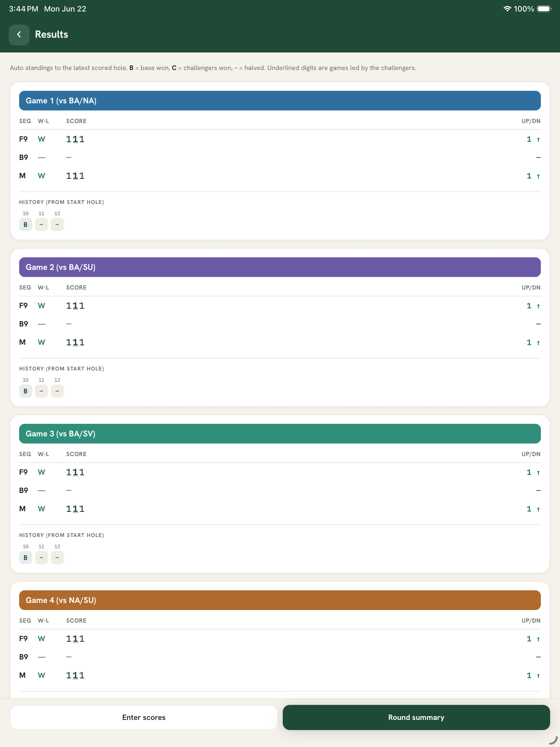Screen dimensions: 560x747
Task: Tap the hole 11 halved chip in Game 1
Action: pos(42,224)
